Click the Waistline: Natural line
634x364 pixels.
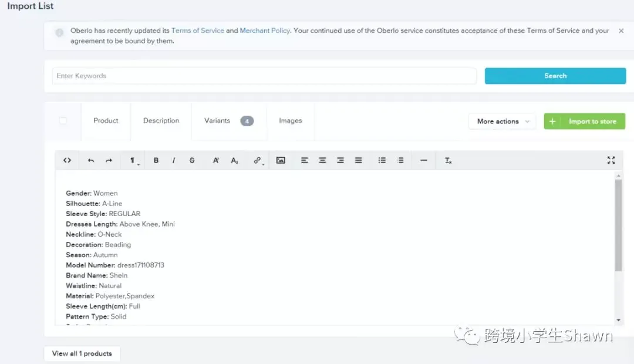click(x=93, y=285)
